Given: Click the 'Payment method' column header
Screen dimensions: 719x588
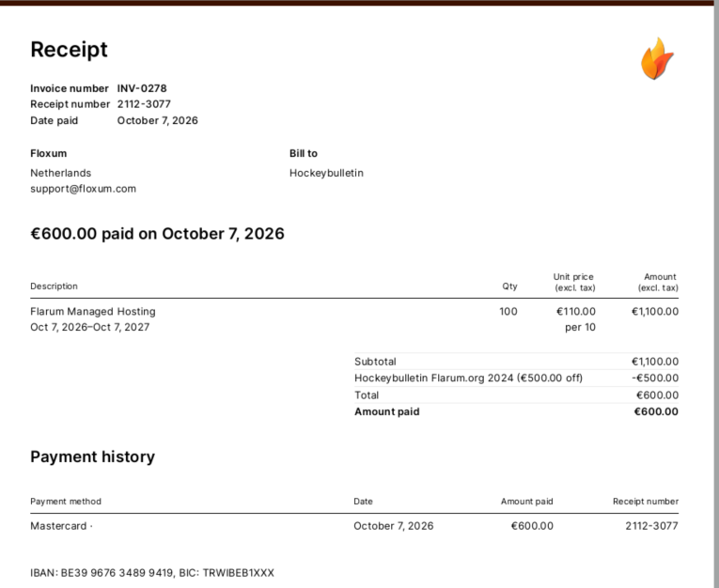Looking at the screenshot, I should pos(66,502).
